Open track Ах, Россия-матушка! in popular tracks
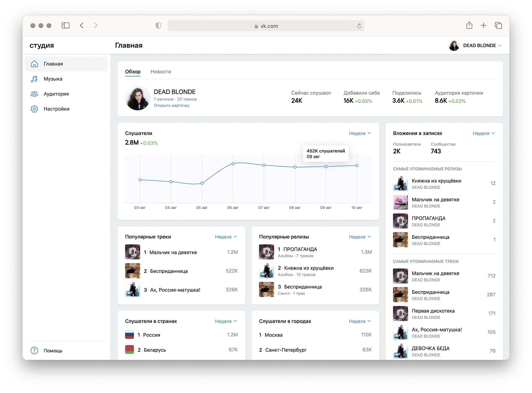 tap(181, 290)
